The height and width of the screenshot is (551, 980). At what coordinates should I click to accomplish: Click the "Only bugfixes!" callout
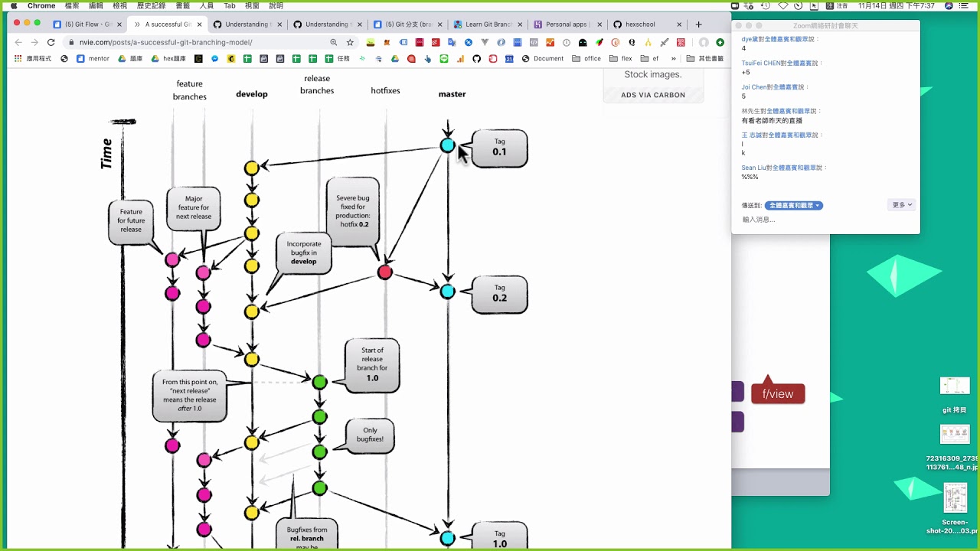click(371, 435)
